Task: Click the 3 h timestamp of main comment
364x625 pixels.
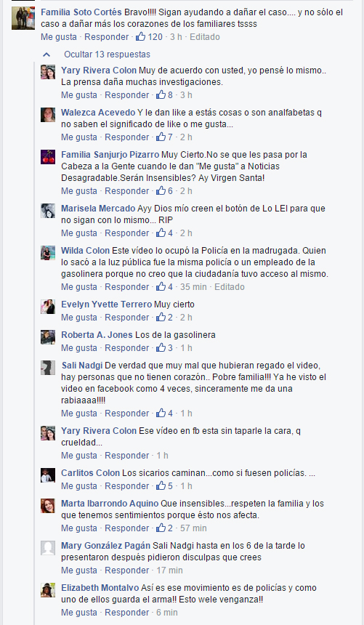Action: (176, 36)
